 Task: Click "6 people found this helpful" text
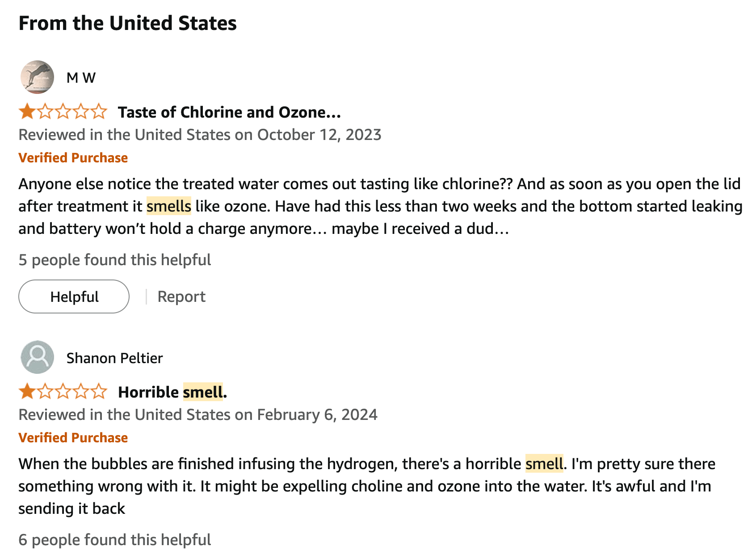point(114,540)
